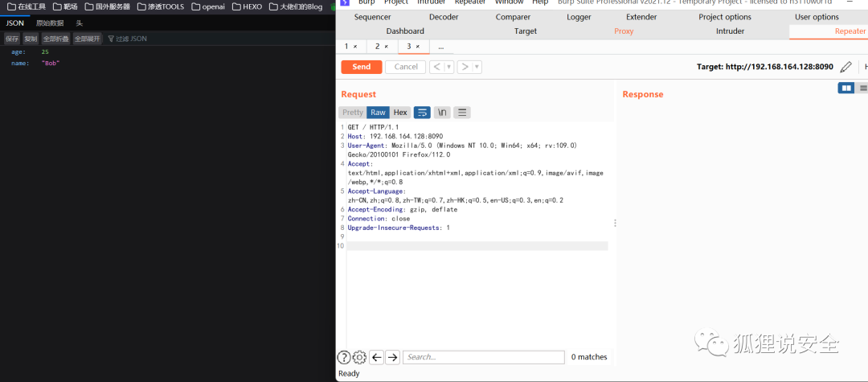Select the stacked layout icon beside side-by-side

click(862, 88)
